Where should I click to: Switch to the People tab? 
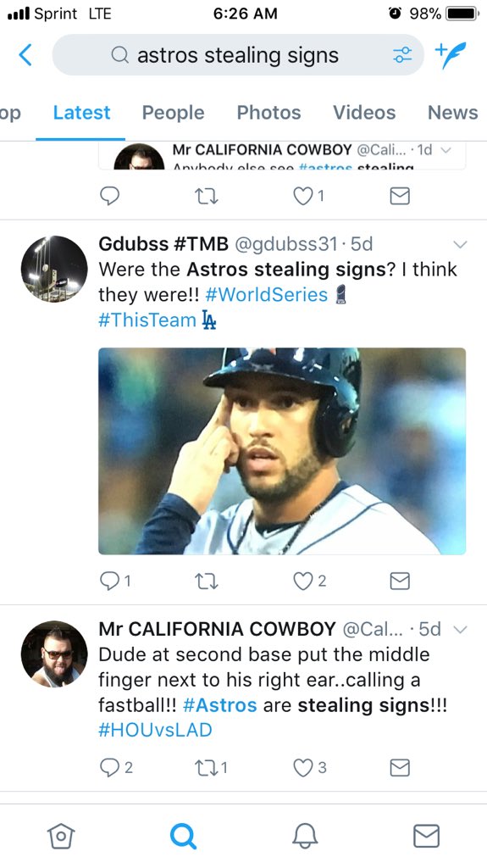pyautogui.click(x=174, y=113)
